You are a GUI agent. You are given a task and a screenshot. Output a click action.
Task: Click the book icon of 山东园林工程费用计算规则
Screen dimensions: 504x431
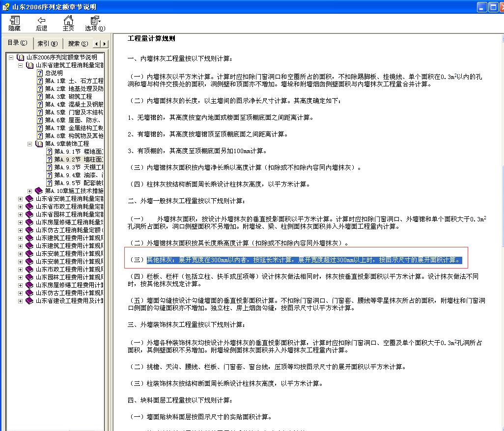coord(29,277)
